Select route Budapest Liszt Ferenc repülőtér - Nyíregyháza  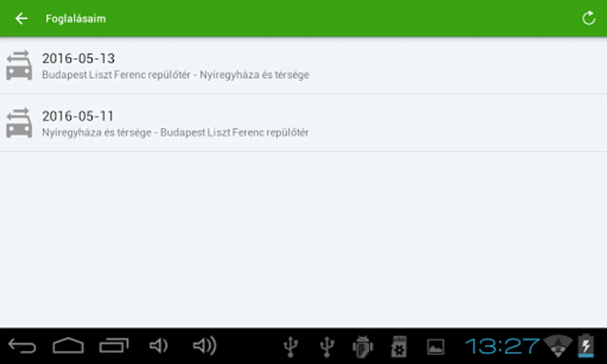point(176,75)
